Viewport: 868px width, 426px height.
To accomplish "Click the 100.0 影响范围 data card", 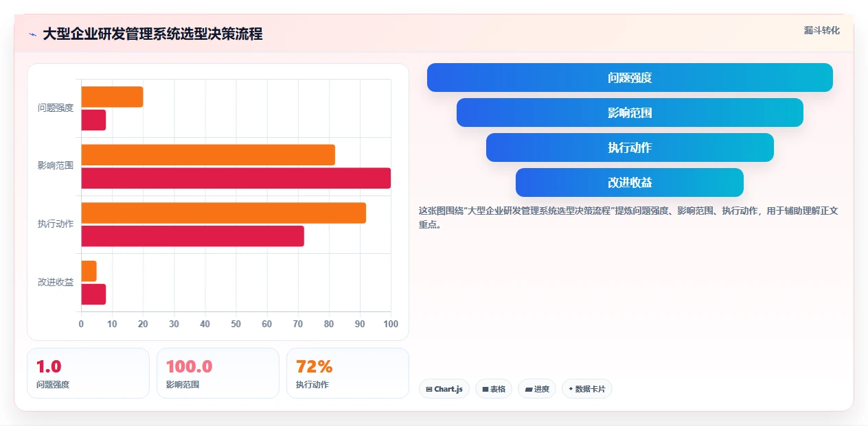I will [218, 373].
